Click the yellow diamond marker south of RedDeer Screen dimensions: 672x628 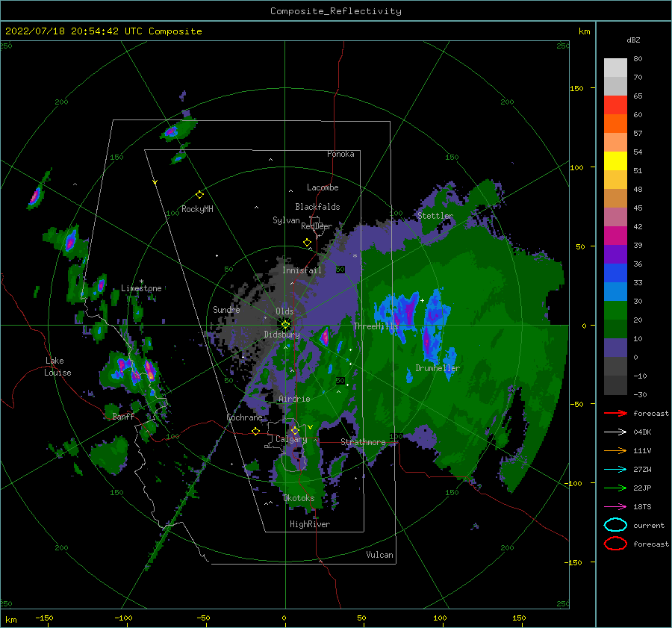tap(307, 243)
